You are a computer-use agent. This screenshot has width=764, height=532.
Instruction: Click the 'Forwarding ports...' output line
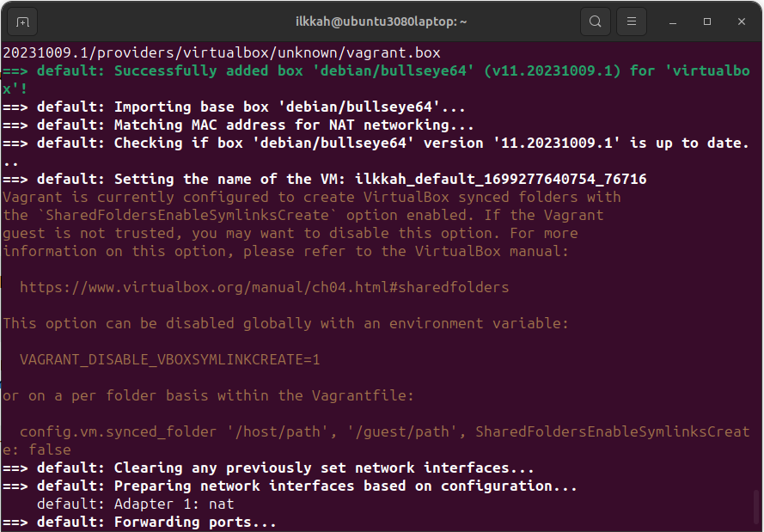(x=139, y=522)
